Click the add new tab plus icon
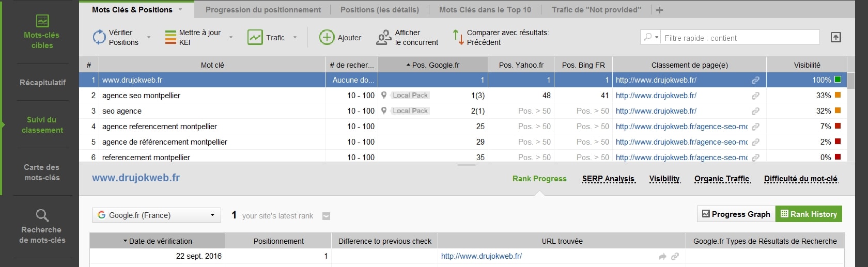The image size is (868, 267). tap(660, 10)
